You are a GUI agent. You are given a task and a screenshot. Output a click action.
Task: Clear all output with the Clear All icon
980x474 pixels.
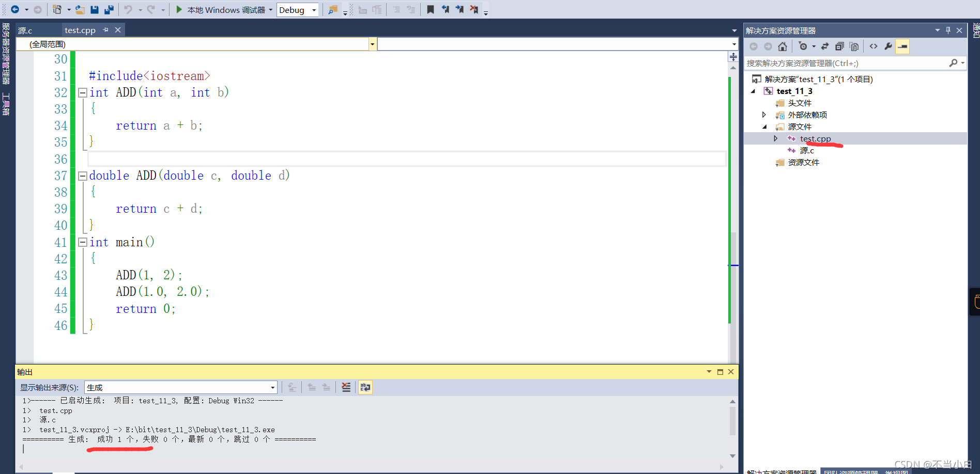point(346,387)
